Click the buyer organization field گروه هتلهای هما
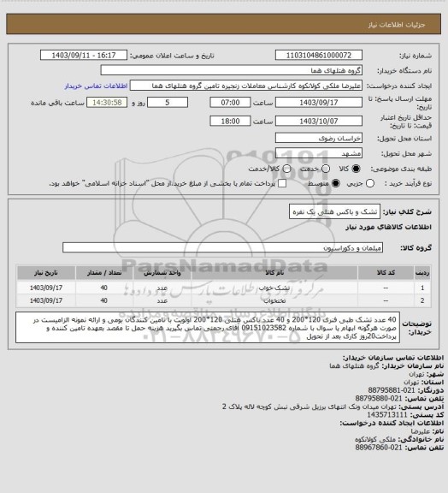The width and height of the screenshot is (448, 493). pyautogui.click(x=231, y=70)
